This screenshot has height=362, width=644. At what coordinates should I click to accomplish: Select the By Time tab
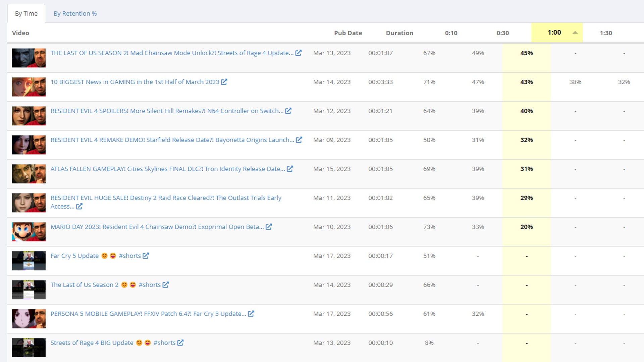pos(25,13)
